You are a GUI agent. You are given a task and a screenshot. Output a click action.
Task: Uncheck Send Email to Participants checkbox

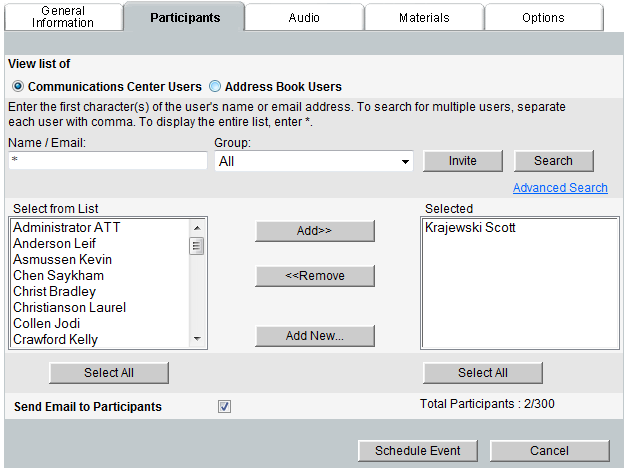click(224, 406)
